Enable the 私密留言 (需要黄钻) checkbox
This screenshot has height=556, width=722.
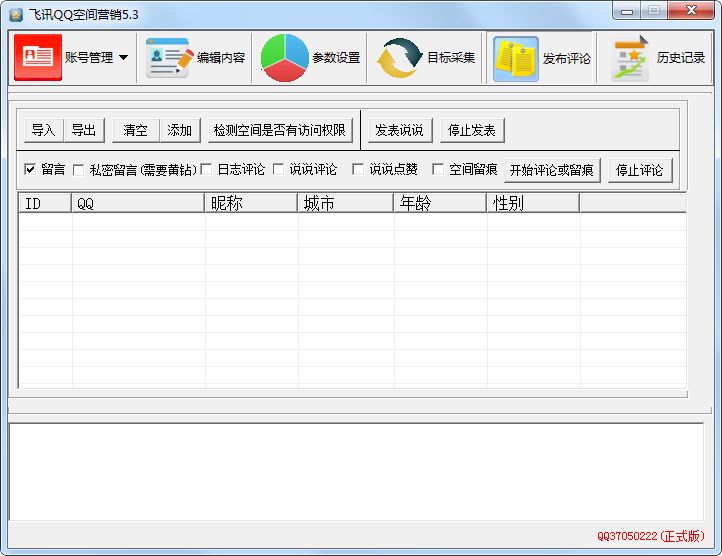point(78,170)
